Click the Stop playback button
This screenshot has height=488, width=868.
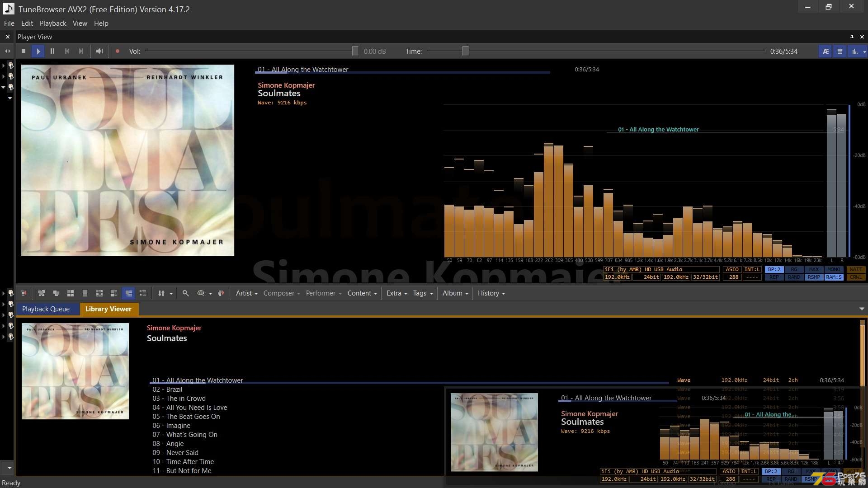24,52
